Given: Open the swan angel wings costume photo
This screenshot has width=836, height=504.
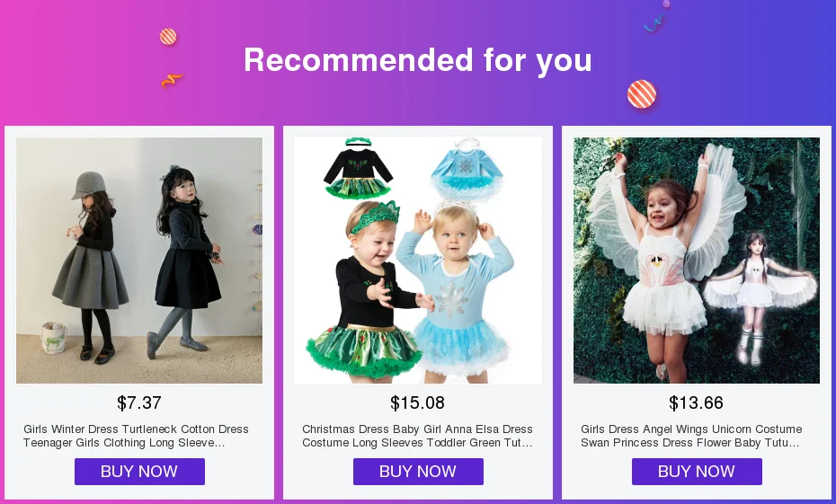Looking at the screenshot, I should (697, 261).
